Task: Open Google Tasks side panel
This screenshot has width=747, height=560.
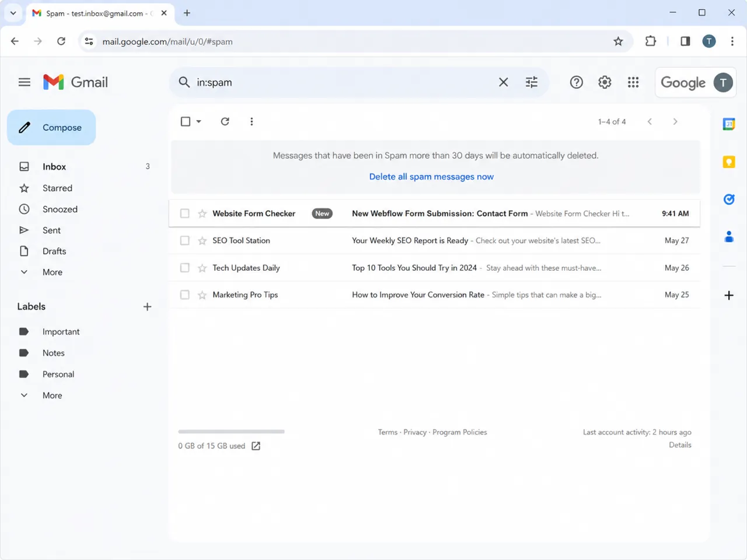Action: (729, 199)
